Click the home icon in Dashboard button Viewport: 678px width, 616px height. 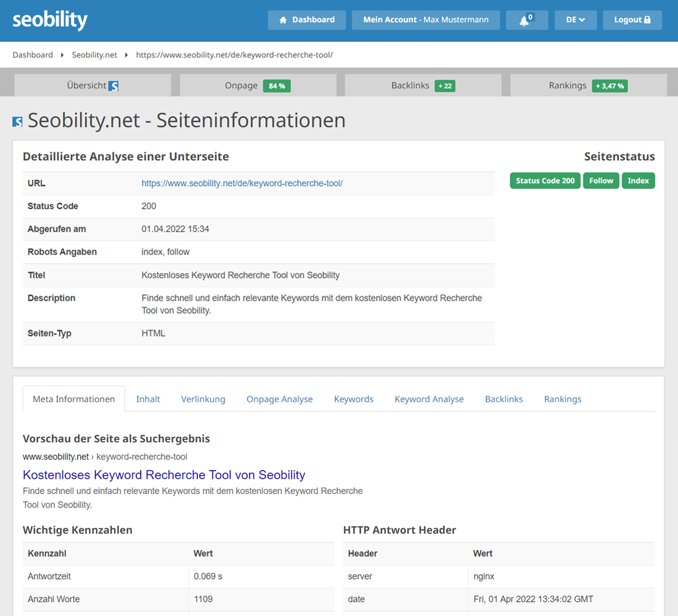click(x=284, y=20)
